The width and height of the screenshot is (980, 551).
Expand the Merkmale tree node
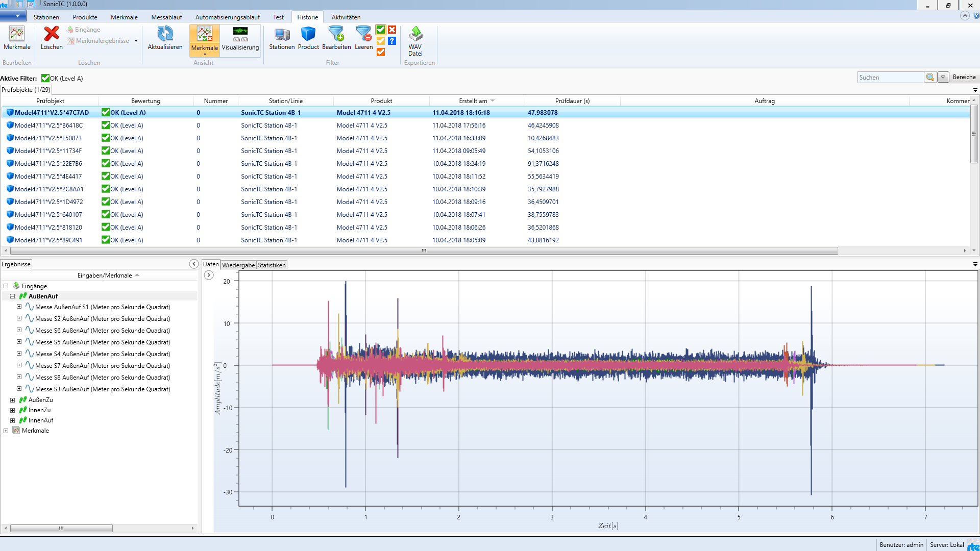point(6,431)
